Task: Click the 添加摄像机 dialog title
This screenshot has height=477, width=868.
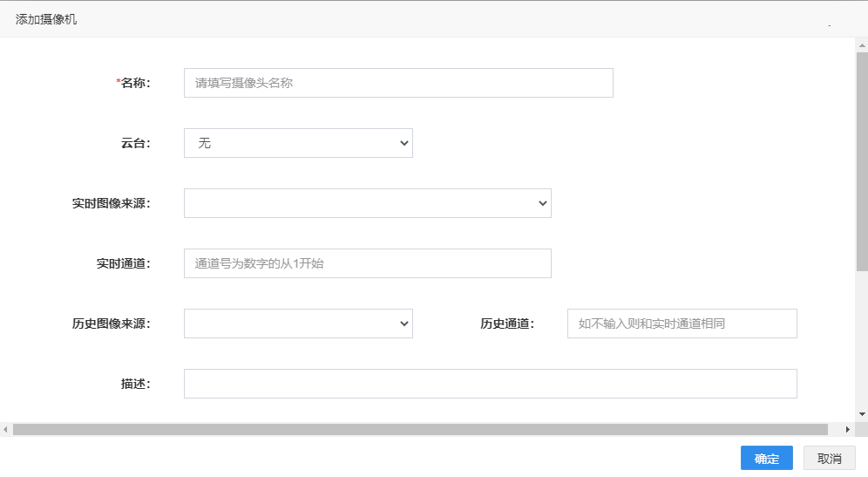Action: 46,19
